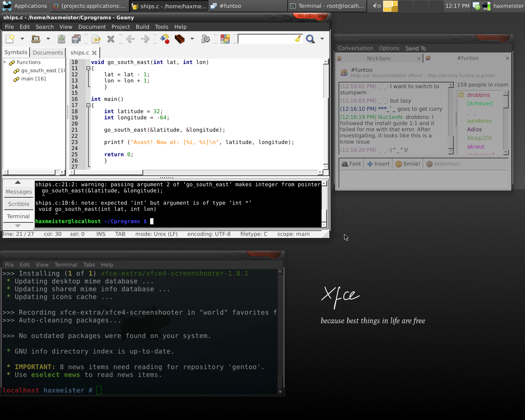
Task: Toggle the fold marker for main function body
Action: (x=88, y=105)
